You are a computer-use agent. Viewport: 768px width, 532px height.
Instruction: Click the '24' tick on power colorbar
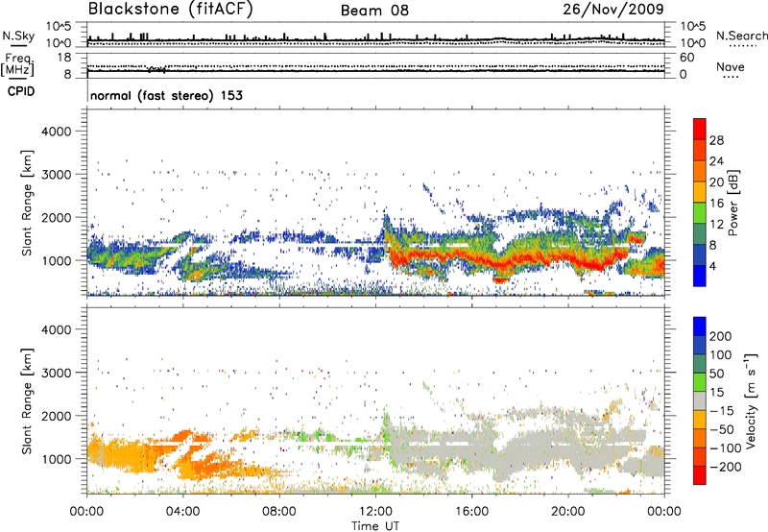716,161
